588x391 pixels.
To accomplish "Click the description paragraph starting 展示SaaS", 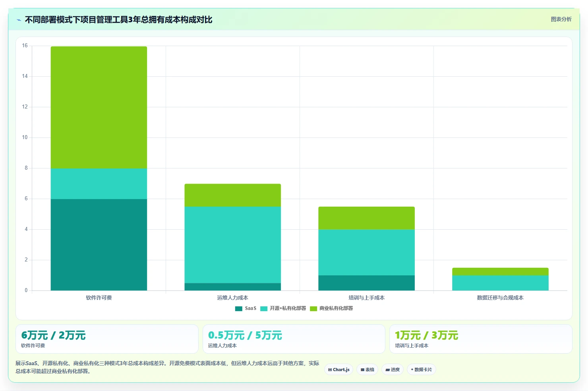I will pyautogui.click(x=167, y=367).
